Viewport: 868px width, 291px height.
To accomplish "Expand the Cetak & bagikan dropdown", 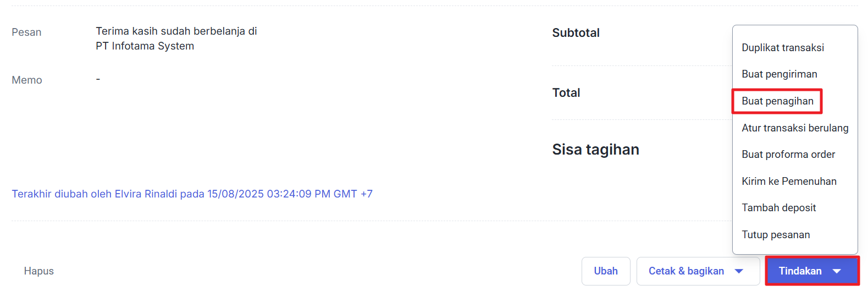I will tap(739, 271).
